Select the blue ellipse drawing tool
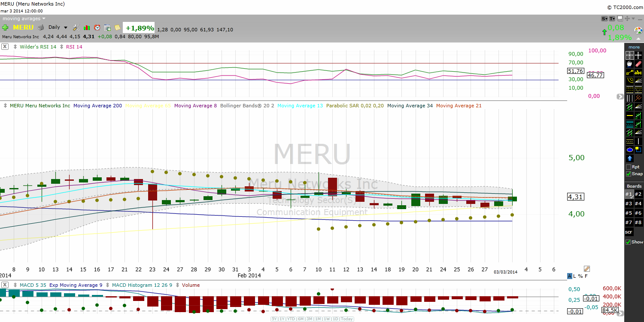Image resolution: width=644 pixels, height=322 pixels. (630, 149)
